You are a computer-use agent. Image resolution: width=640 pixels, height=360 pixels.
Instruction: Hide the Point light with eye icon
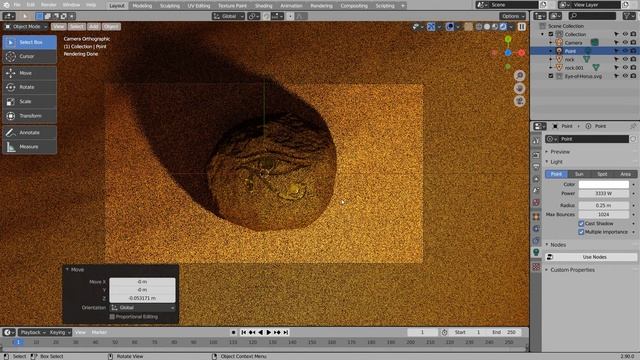coord(625,51)
